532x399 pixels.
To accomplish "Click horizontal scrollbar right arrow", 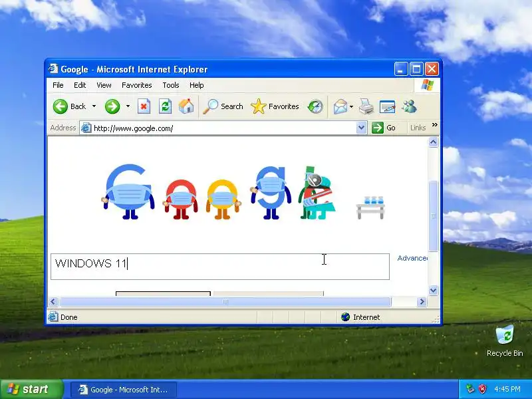I will click(x=422, y=301).
